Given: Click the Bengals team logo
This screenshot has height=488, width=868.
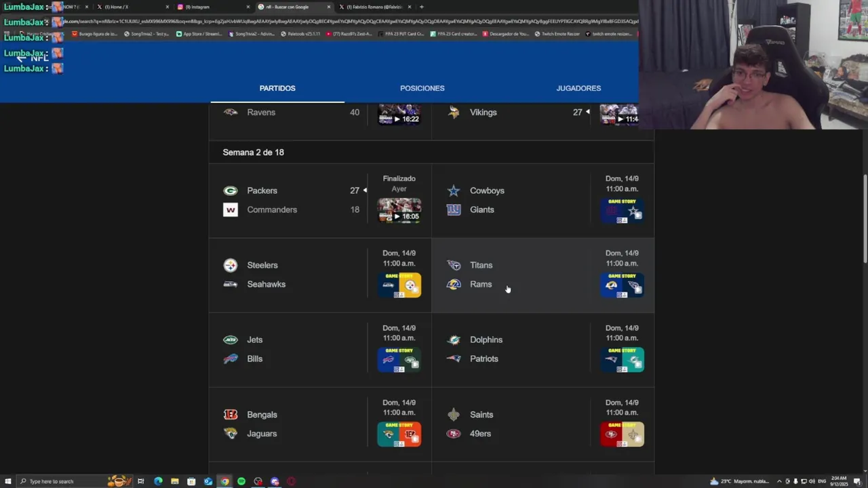Looking at the screenshot, I should click(x=231, y=415).
